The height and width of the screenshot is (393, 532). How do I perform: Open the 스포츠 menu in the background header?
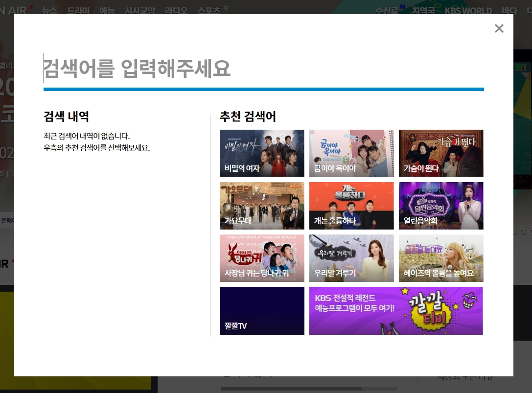[209, 10]
